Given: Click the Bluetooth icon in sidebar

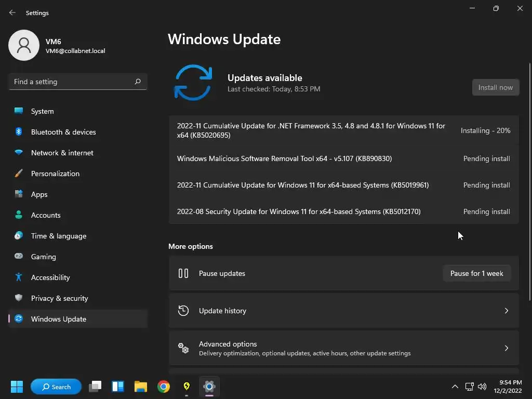Looking at the screenshot, I should click(19, 131).
